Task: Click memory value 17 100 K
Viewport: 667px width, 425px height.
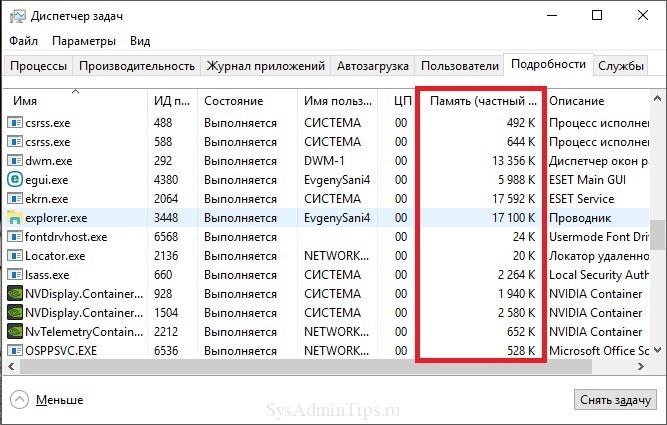Action: coord(513,218)
